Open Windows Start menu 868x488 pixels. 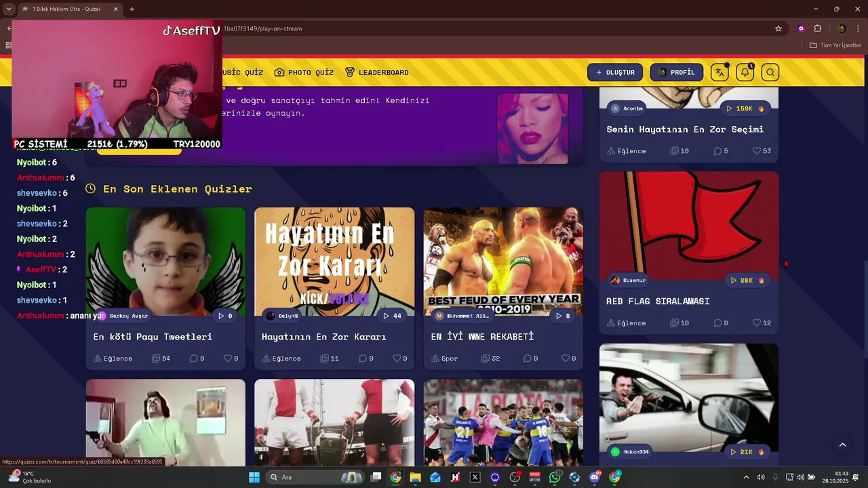(x=254, y=477)
